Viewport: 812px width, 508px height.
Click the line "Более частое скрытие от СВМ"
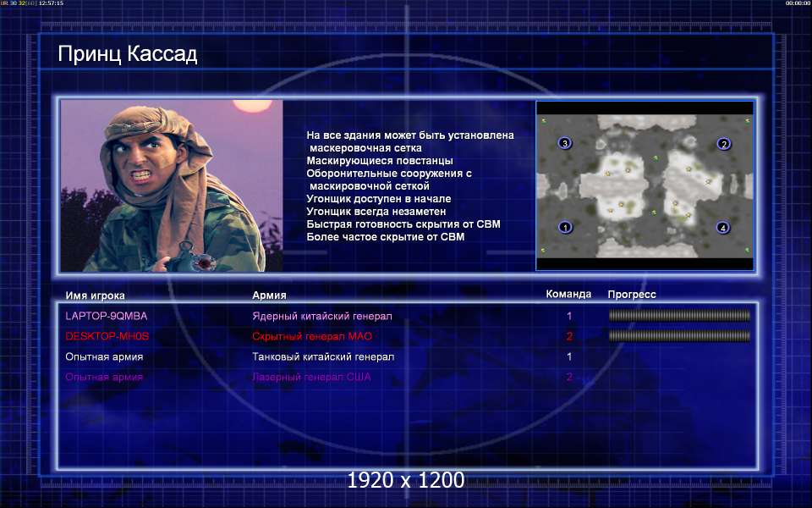(386, 237)
